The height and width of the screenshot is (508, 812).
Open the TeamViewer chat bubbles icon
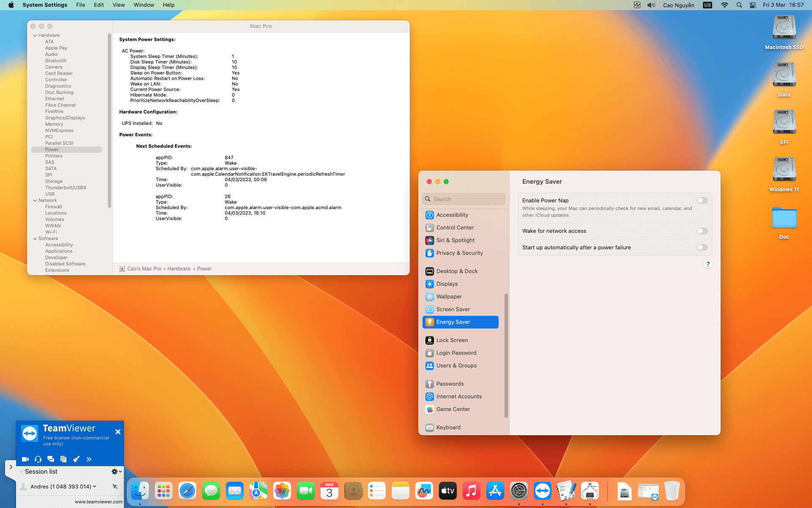[x=51, y=459]
